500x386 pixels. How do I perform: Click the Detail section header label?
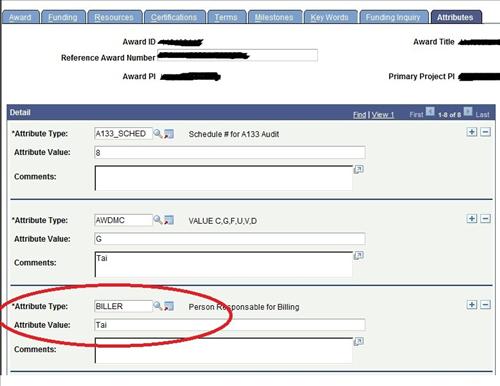tap(20, 112)
